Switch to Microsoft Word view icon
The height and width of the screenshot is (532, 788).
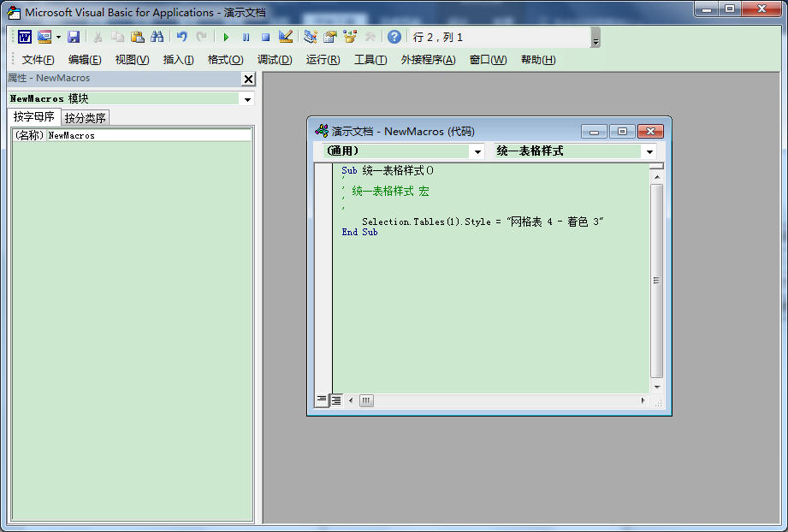(25, 37)
